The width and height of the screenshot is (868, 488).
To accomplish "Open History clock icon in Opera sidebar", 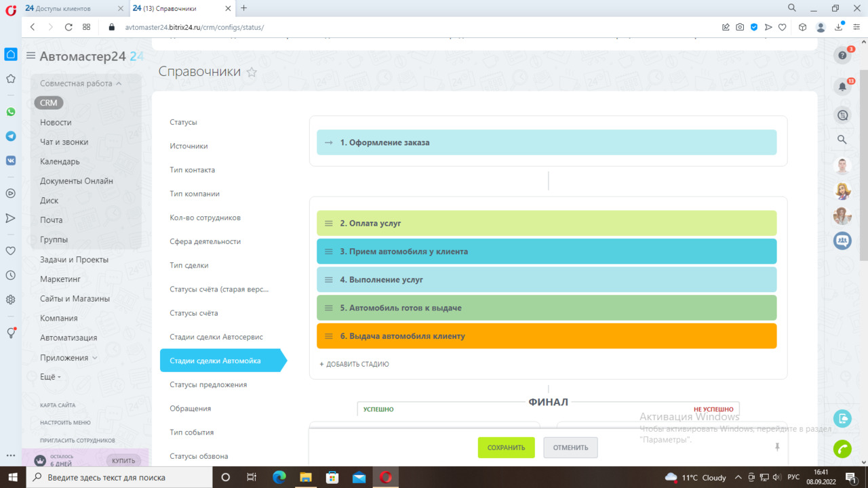I will click(11, 275).
